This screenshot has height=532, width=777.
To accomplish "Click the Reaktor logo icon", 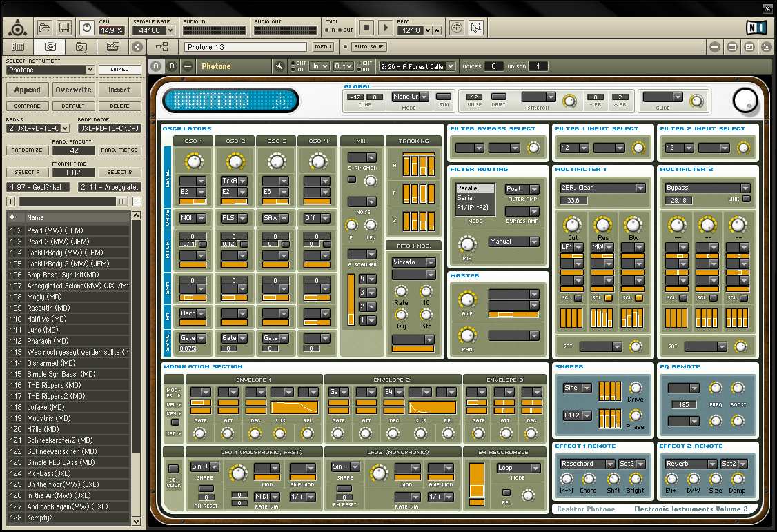I will (x=17, y=28).
